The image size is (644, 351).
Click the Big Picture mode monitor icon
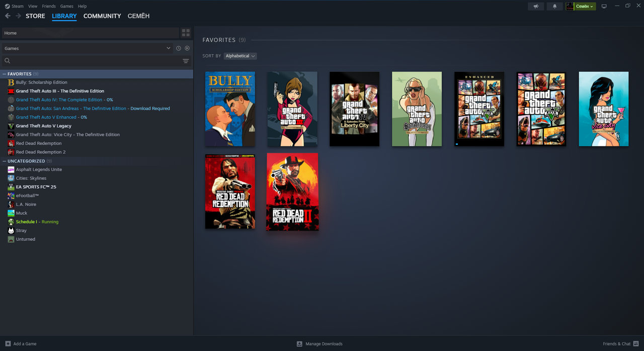(604, 6)
